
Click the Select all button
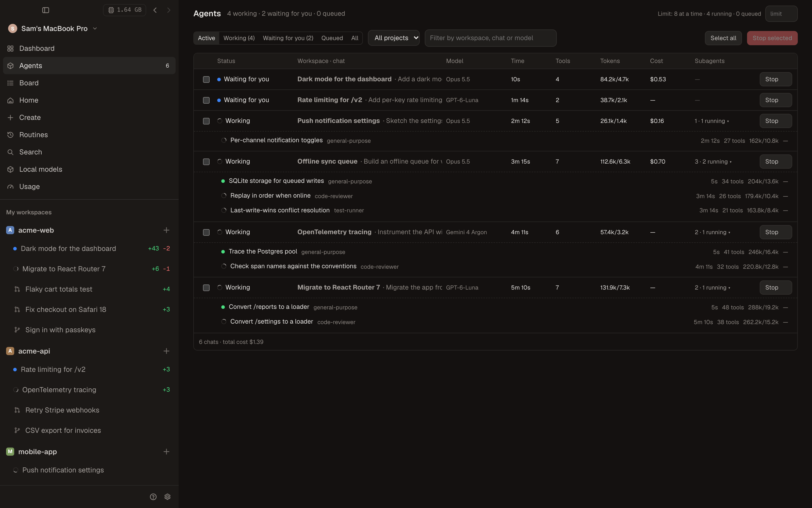(x=723, y=38)
